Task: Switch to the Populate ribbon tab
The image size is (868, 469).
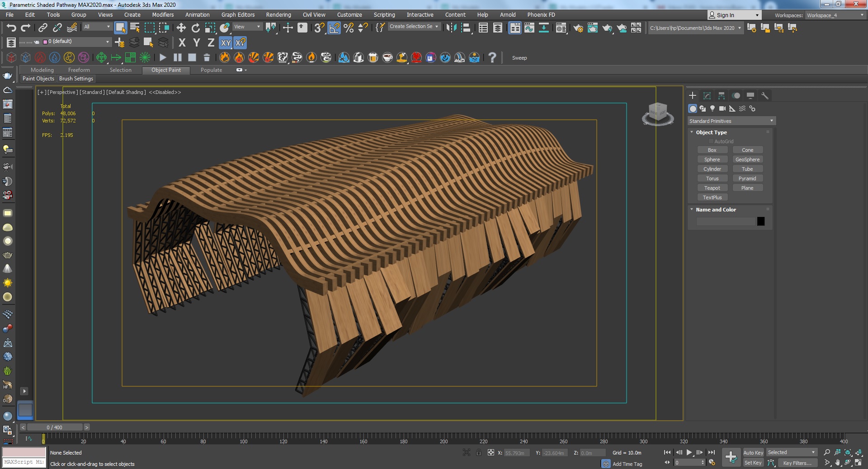Action: (x=211, y=70)
